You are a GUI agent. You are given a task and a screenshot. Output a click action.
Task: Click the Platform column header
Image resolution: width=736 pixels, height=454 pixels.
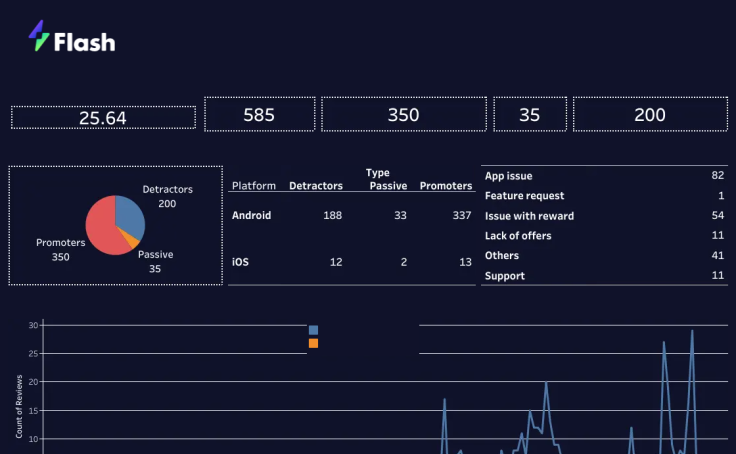254,186
